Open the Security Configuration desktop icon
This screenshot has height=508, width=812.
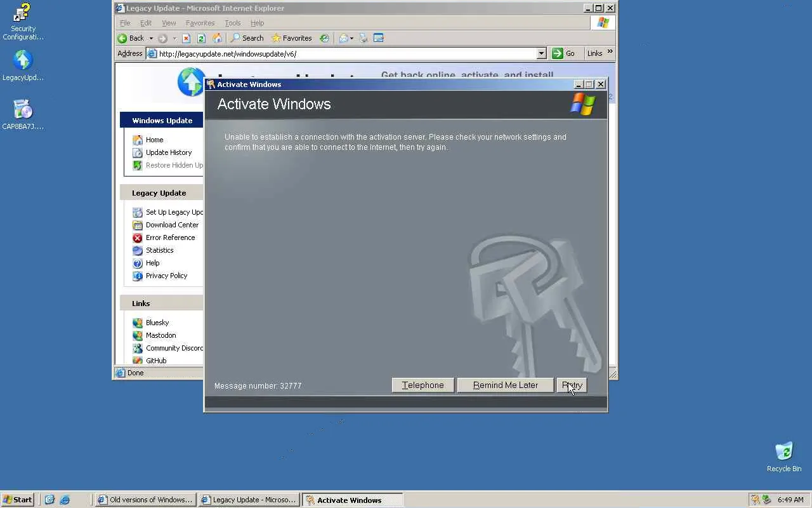[23, 22]
